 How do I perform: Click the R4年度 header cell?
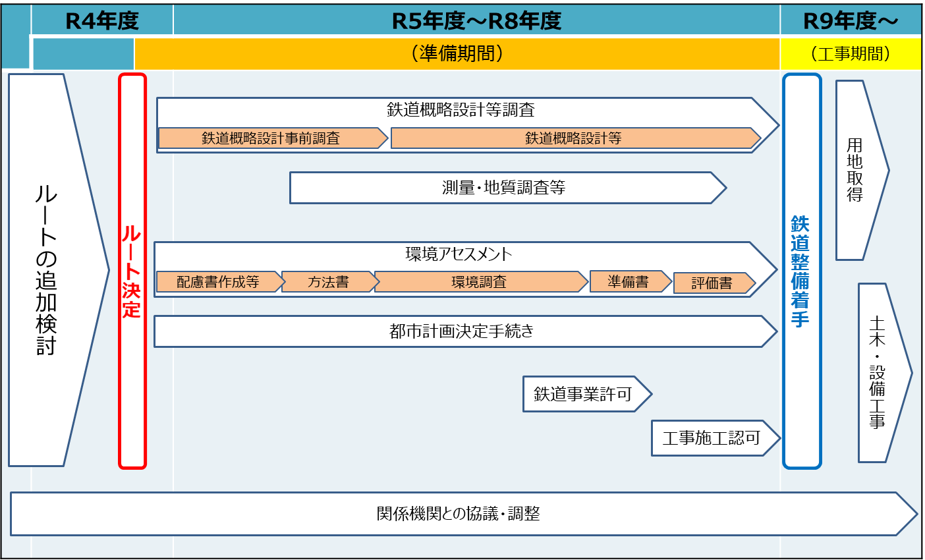(x=102, y=20)
